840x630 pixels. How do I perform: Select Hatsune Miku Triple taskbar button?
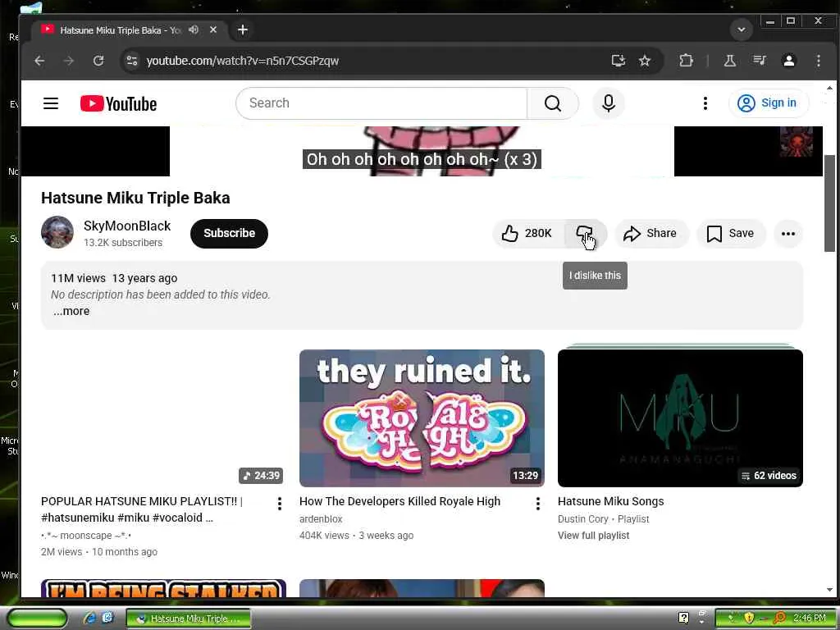189,619
